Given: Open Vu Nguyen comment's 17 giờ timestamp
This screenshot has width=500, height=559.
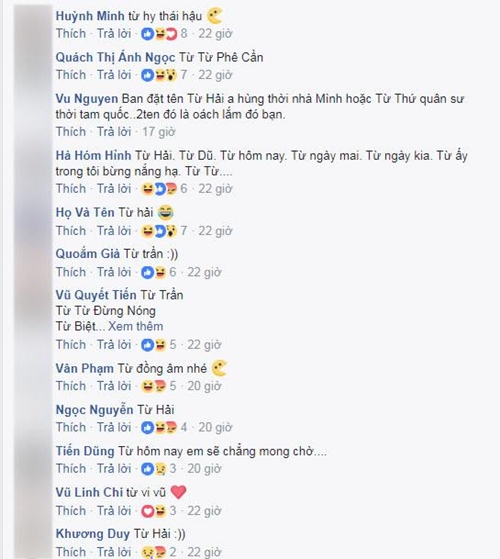Looking at the screenshot, I should click(159, 132).
